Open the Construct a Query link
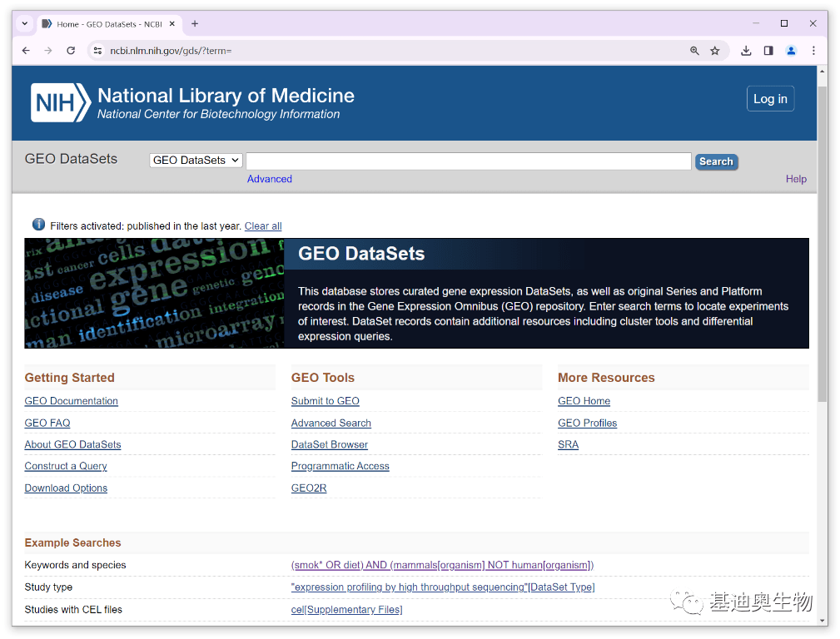The image size is (840, 639). 66,466
